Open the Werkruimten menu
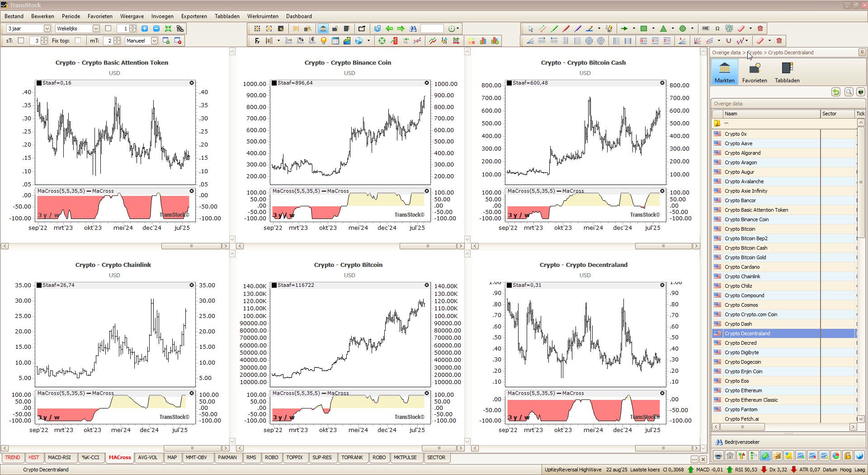Image resolution: width=868 pixels, height=475 pixels. 263,16
